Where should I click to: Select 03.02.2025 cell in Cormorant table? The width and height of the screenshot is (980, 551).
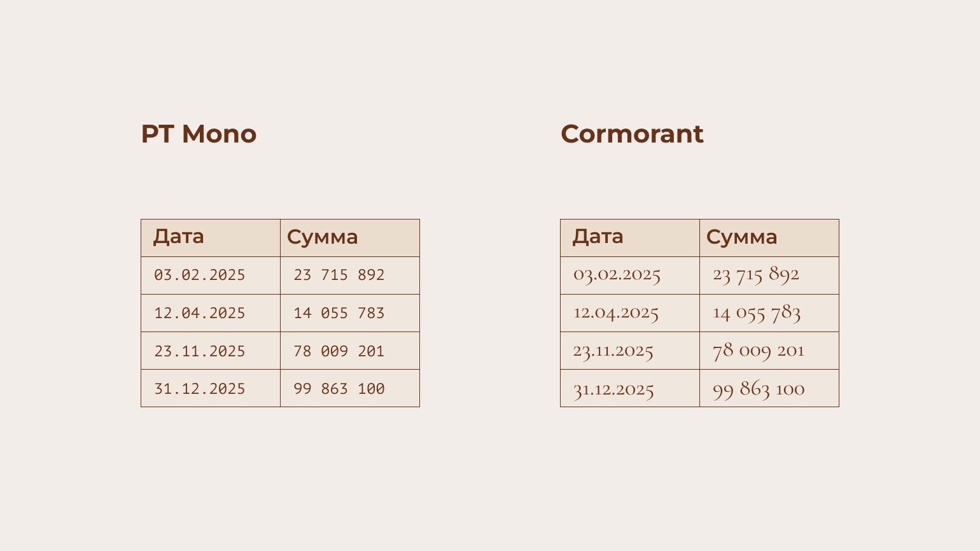[x=617, y=275]
